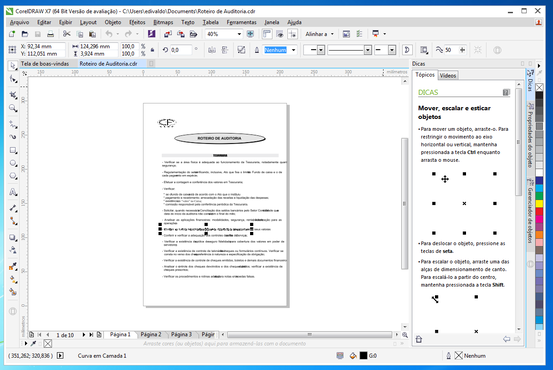This screenshot has height=370, width=553.
Task: Go to next page arrow
Action: click(84, 335)
